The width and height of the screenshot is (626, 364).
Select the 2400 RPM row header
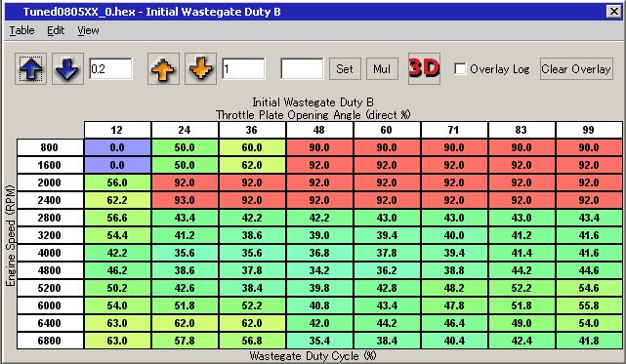[50, 200]
